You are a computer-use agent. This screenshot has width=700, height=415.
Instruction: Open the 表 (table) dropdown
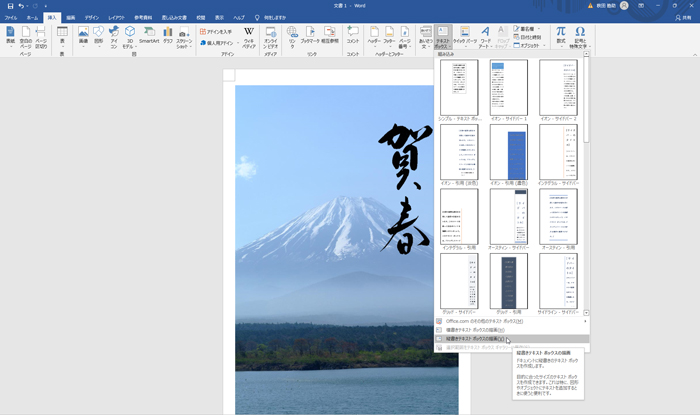pos(62,36)
